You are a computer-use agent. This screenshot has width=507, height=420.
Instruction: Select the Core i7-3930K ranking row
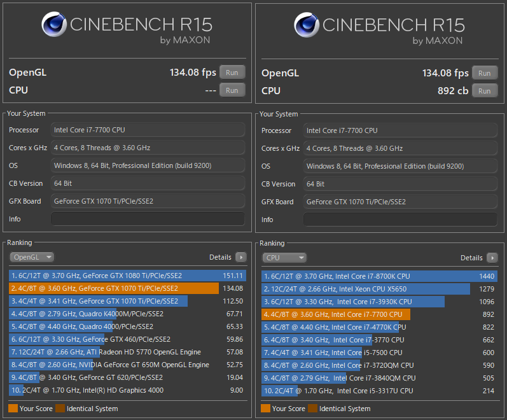pyautogui.click(x=379, y=302)
